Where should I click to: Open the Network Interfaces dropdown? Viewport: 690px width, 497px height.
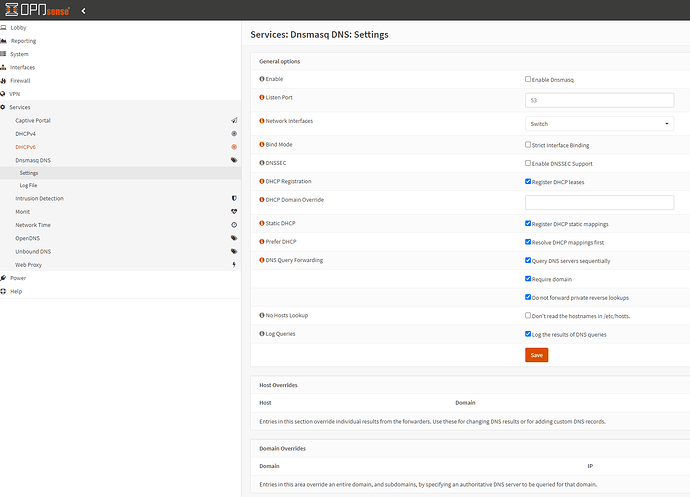tap(599, 123)
